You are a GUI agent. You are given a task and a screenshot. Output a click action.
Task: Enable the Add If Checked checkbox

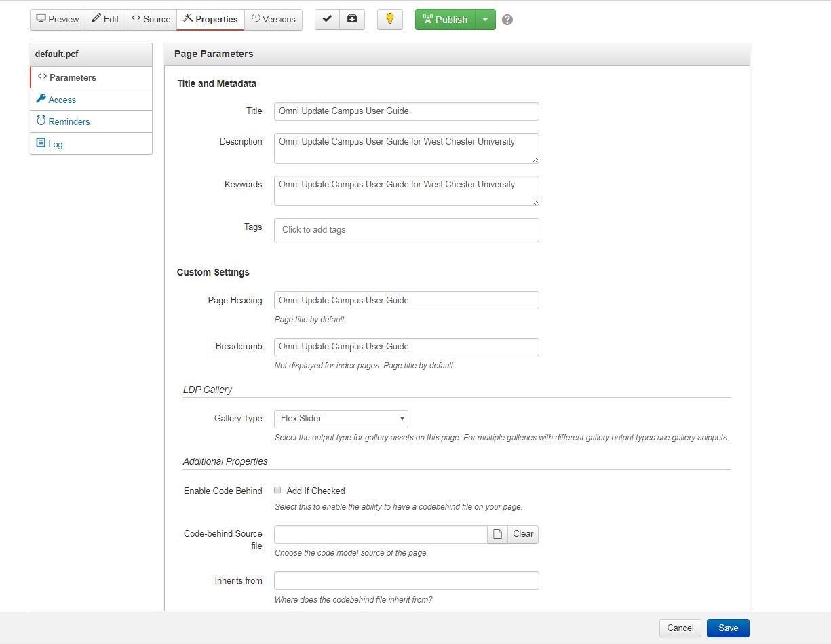(x=278, y=490)
